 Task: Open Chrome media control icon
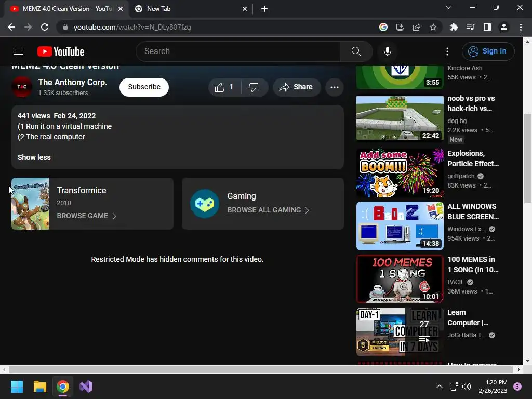pyautogui.click(x=470, y=27)
